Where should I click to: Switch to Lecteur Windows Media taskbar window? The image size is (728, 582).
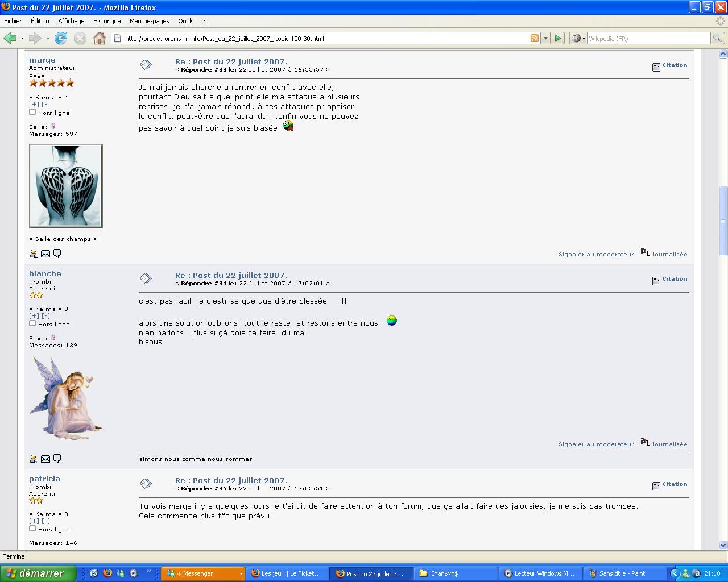(x=541, y=573)
